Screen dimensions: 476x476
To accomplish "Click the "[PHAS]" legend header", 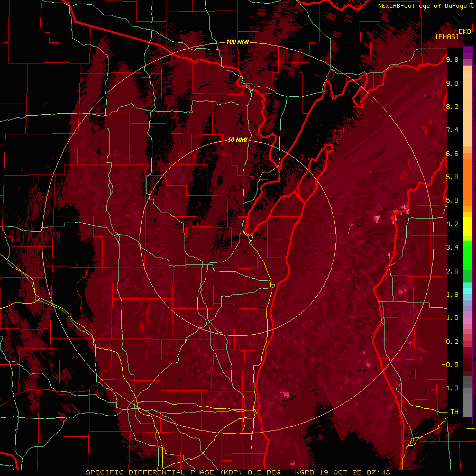I will 447,36.
